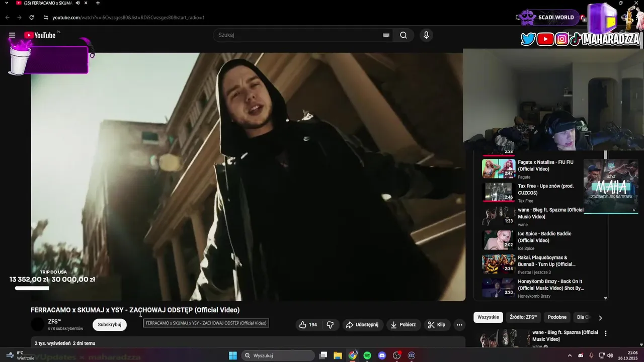Open the YouTube hamburger guide menu

pos(12,35)
